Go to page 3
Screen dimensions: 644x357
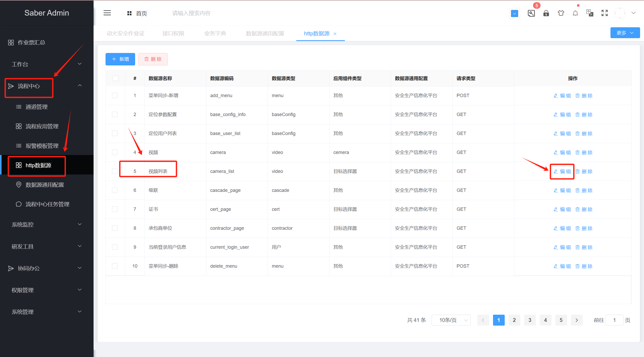pos(530,320)
